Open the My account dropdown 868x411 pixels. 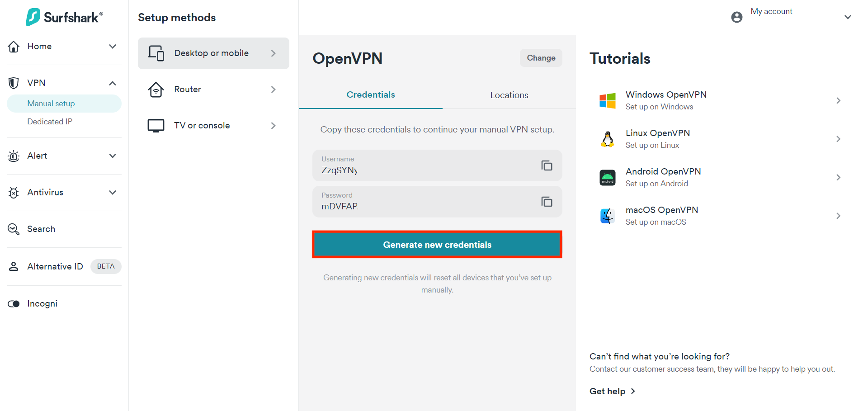pos(847,17)
